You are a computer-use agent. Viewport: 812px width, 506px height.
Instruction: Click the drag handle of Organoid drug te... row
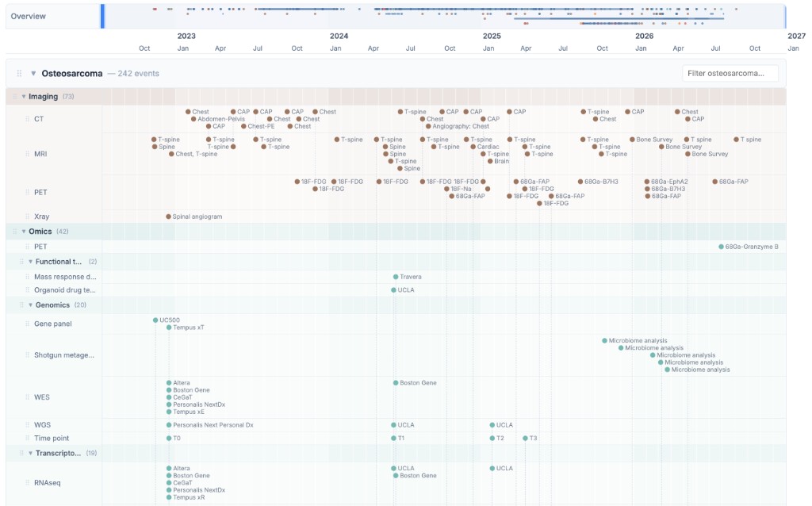28,290
